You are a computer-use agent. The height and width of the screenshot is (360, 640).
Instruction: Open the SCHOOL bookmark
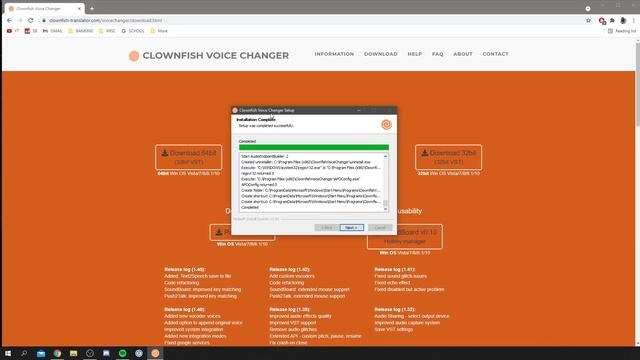[133, 31]
